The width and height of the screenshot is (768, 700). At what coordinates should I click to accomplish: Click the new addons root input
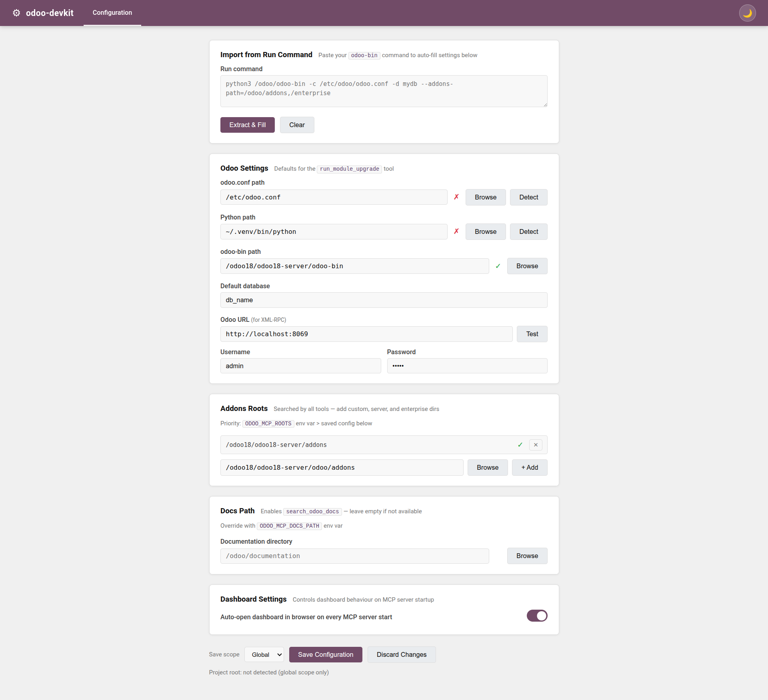tap(342, 467)
